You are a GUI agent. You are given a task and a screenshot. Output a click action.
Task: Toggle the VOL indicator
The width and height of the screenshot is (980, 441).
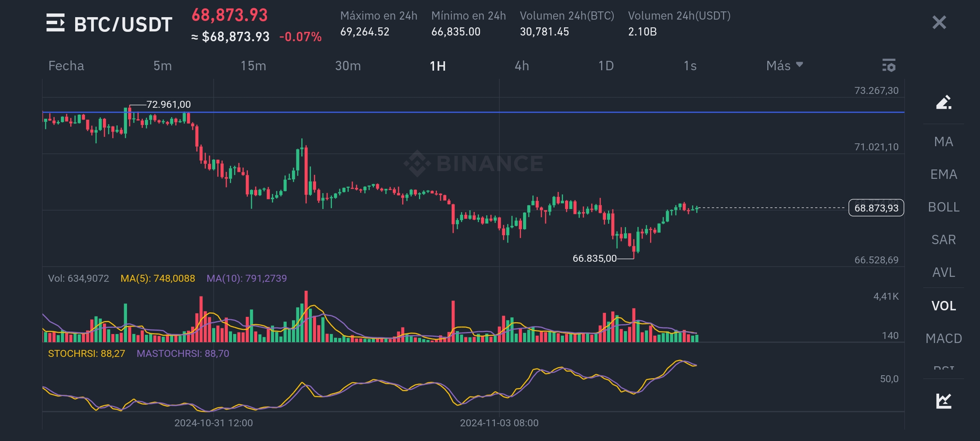pos(944,306)
